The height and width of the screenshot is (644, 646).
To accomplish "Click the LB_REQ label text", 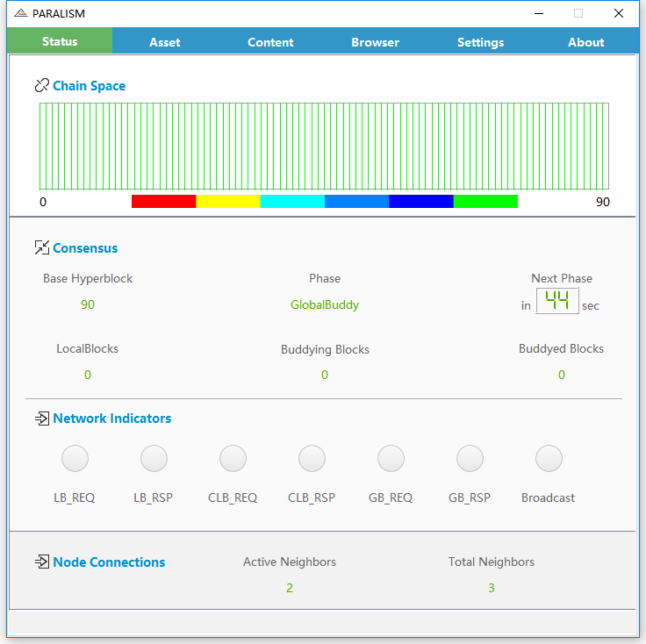I will tap(74, 497).
